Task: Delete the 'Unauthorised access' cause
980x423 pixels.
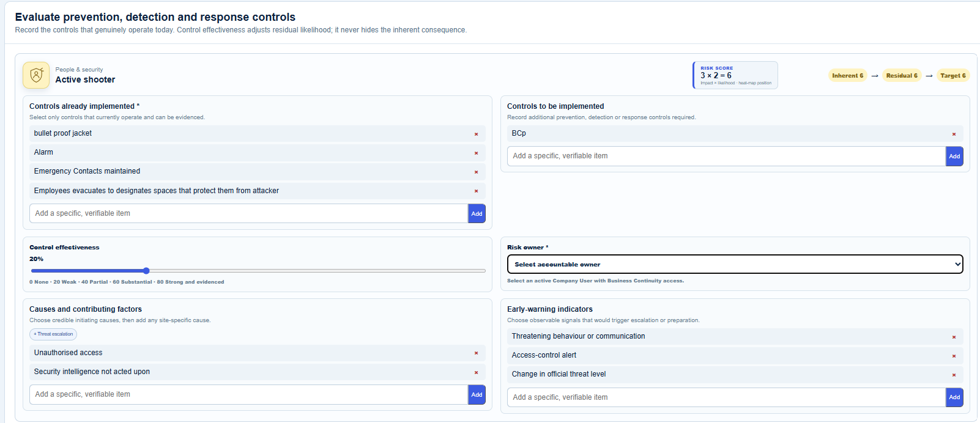Action: tap(476, 353)
